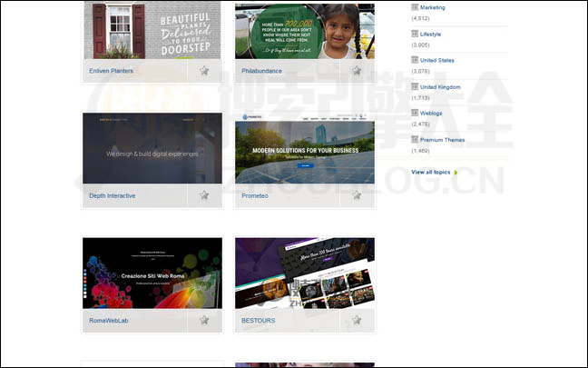Star the Enliven Planters site

tap(204, 71)
